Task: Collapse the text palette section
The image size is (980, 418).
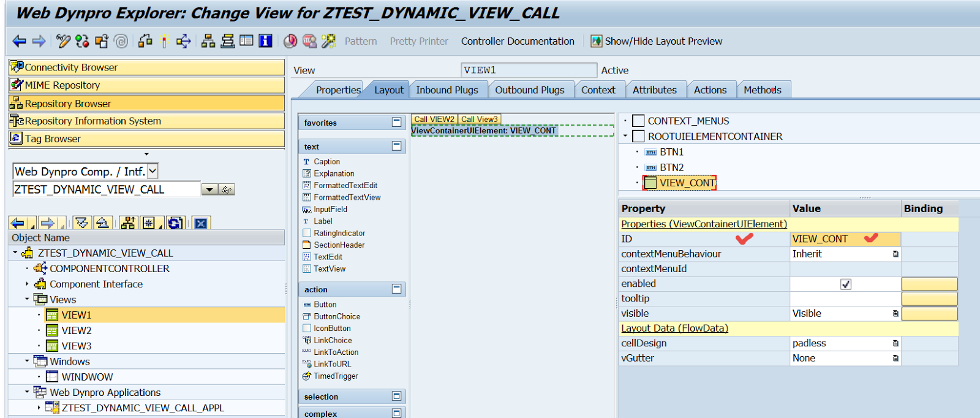Action: pos(396,146)
